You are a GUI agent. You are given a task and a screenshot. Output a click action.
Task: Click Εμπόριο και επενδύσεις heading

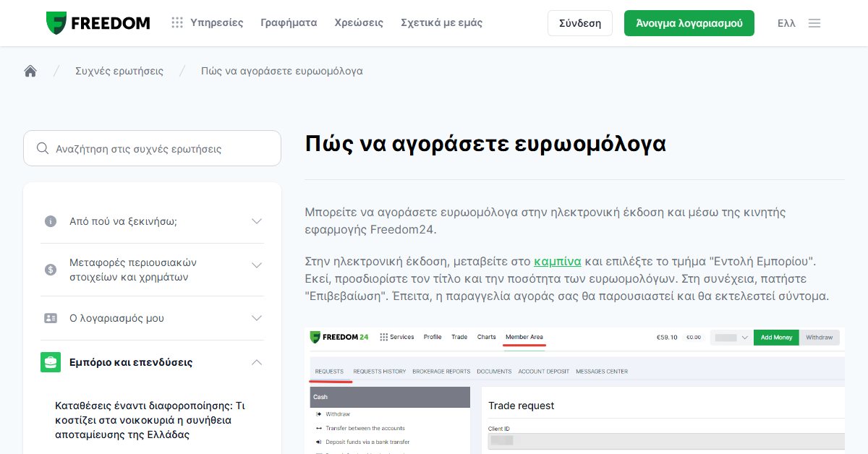[131, 362]
